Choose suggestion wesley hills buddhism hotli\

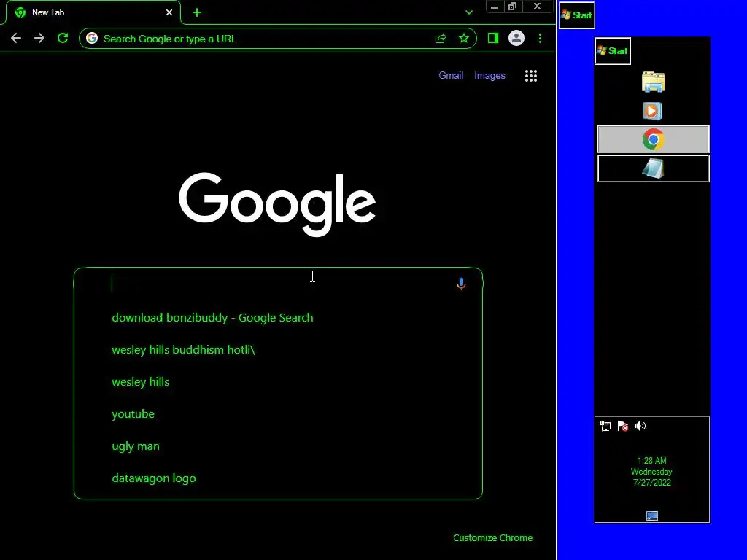[183, 349]
